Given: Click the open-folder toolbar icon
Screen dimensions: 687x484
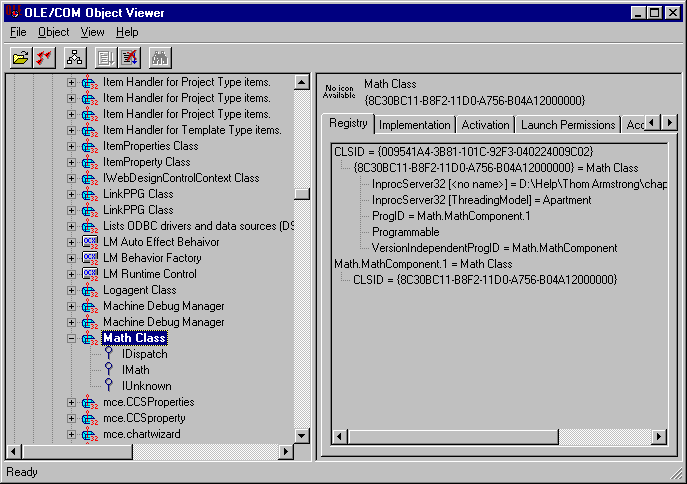Looking at the screenshot, I should (20, 57).
